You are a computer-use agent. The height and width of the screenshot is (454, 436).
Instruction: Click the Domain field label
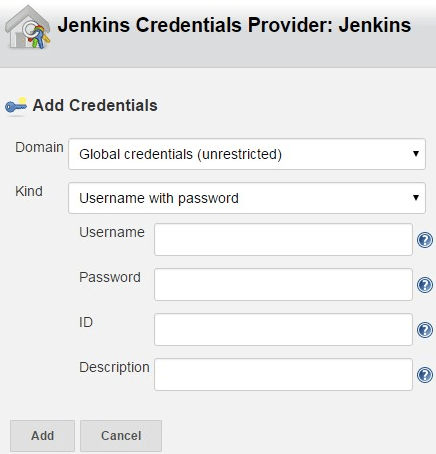39,147
